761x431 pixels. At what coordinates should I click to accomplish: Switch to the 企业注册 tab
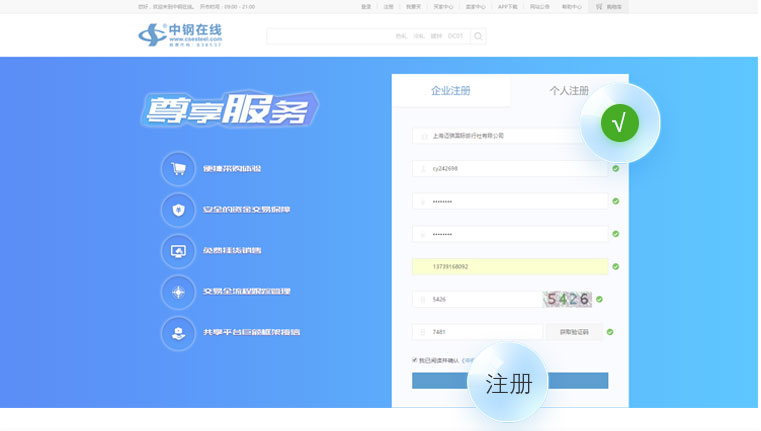(451, 91)
